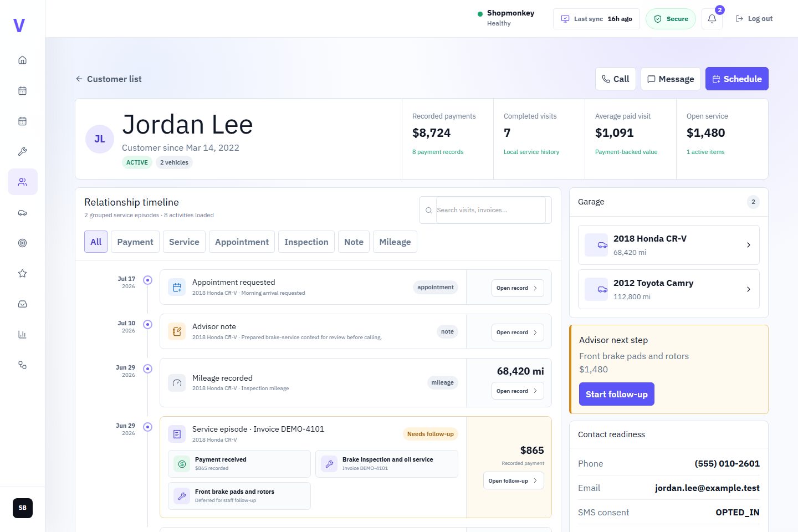
Task: Click the Message button
Action: [x=671, y=79]
